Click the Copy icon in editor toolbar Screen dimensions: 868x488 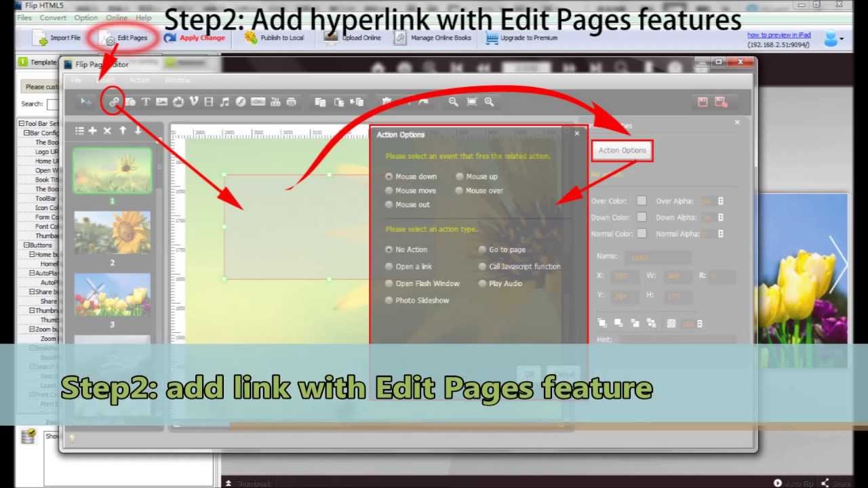pyautogui.click(x=320, y=102)
